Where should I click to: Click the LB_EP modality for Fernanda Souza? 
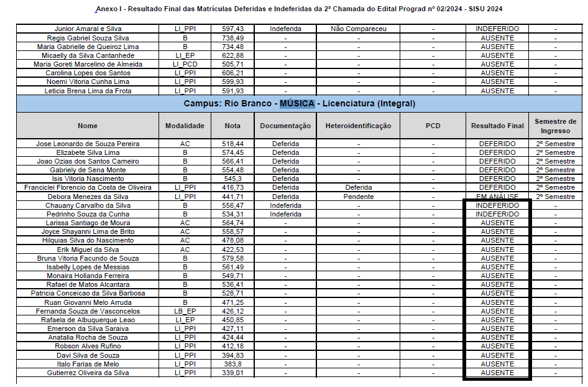click(x=185, y=311)
